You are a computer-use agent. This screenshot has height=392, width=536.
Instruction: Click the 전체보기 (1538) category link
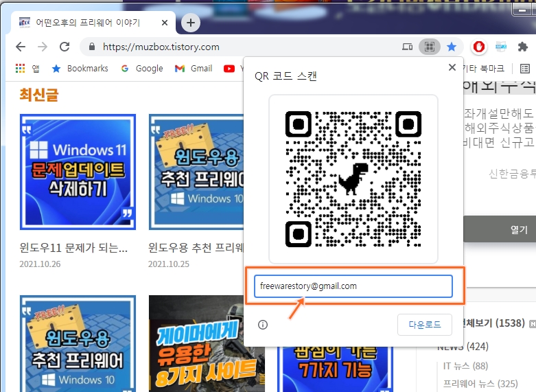pyautogui.click(x=493, y=323)
